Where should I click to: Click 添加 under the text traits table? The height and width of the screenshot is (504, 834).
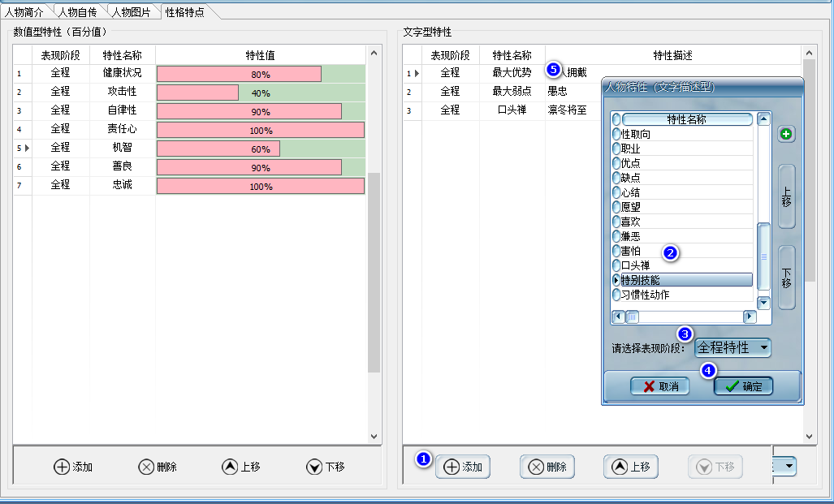[463, 467]
